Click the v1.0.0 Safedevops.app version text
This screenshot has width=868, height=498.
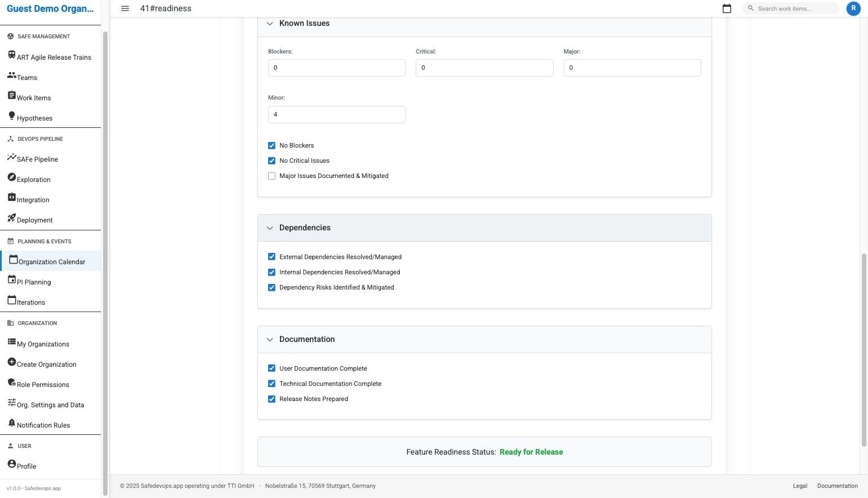34,488
